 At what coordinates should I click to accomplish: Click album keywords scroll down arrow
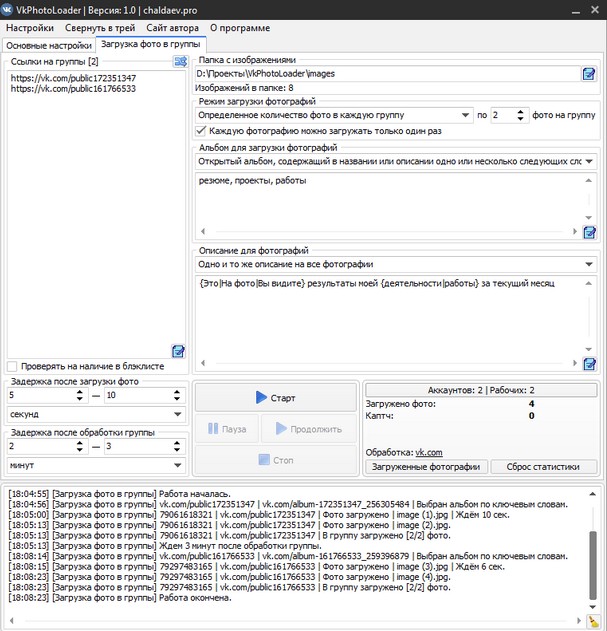(x=588, y=218)
